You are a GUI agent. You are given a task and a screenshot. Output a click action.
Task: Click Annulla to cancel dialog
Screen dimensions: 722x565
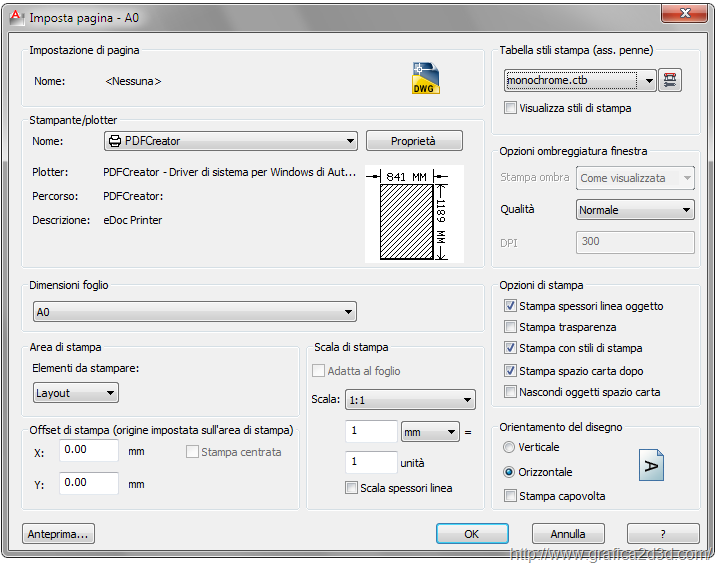pyautogui.click(x=568, y=534)
